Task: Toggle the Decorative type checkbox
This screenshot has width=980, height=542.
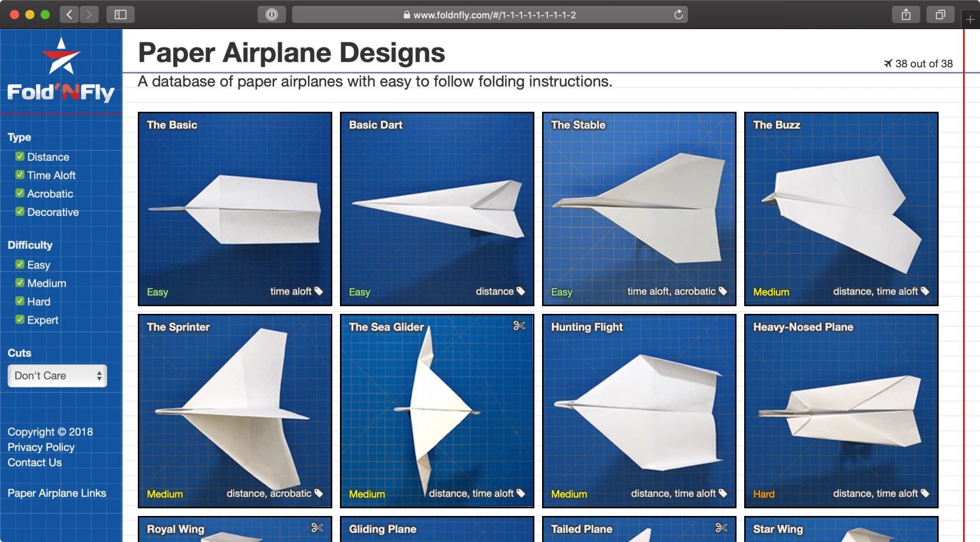Action: pyautogui.click(x=20, y=212)
